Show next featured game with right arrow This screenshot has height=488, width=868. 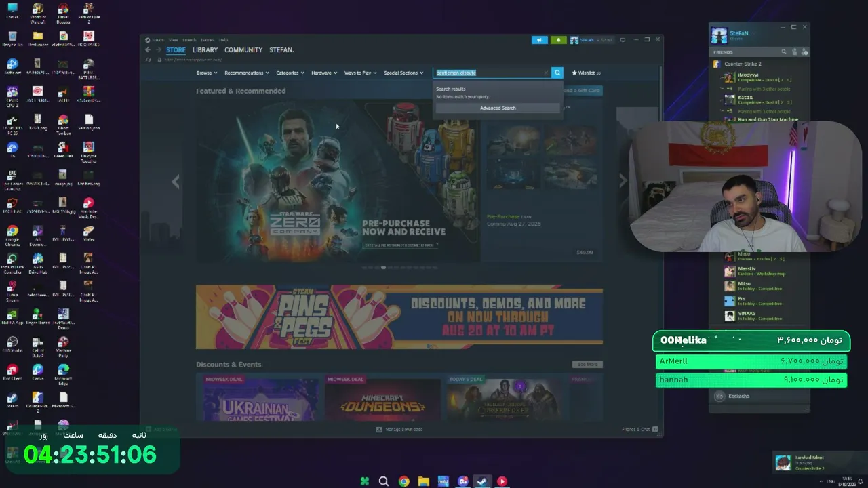pos(623,180)
